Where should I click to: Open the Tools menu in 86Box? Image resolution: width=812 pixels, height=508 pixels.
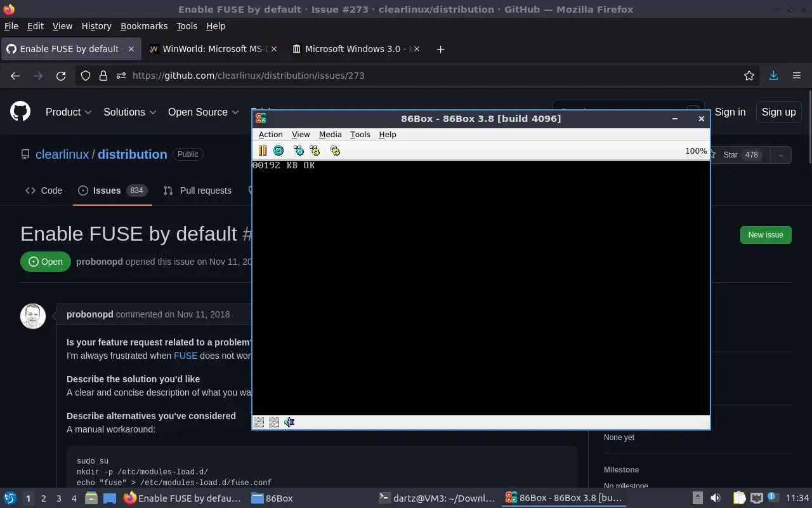tap(360, 135)
